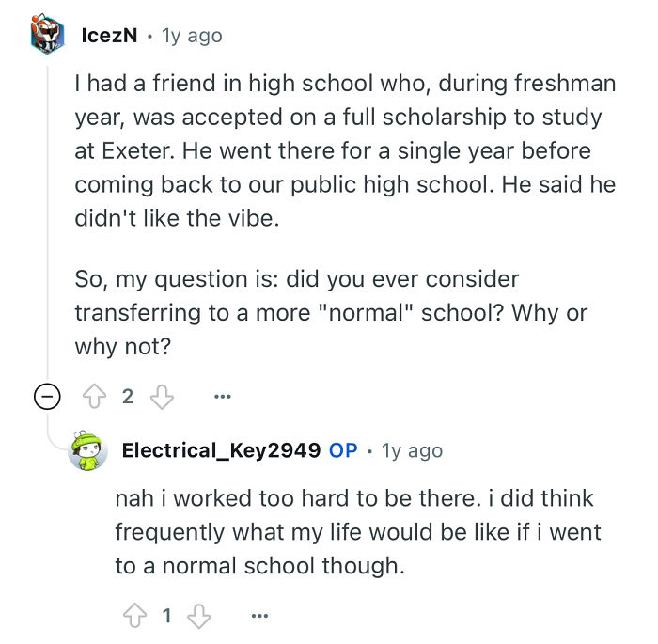The width and height of the screenshot is (658, 644).
Task: Downvote IcezN's comment
Action: pyautogui.click(x=163, y=397)
